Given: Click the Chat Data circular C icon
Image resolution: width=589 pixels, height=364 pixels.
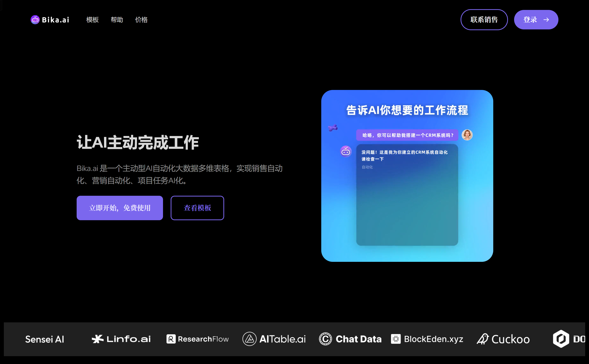Looking at the screenshot, I should (325, 339).
